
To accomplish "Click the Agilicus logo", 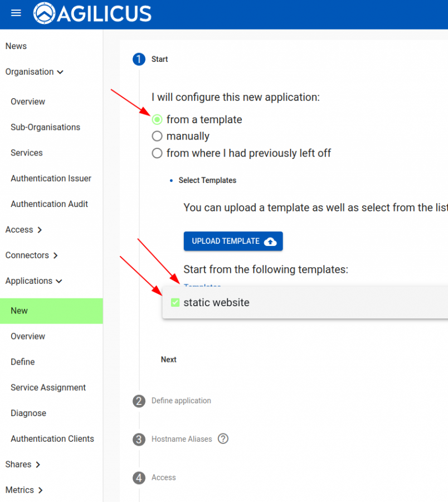I will point(92,13).
